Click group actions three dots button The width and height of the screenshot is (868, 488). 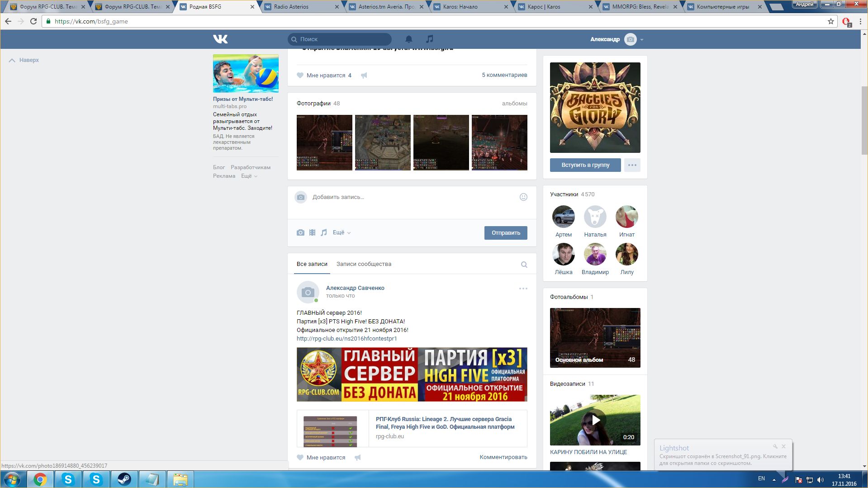click(632, 165)
